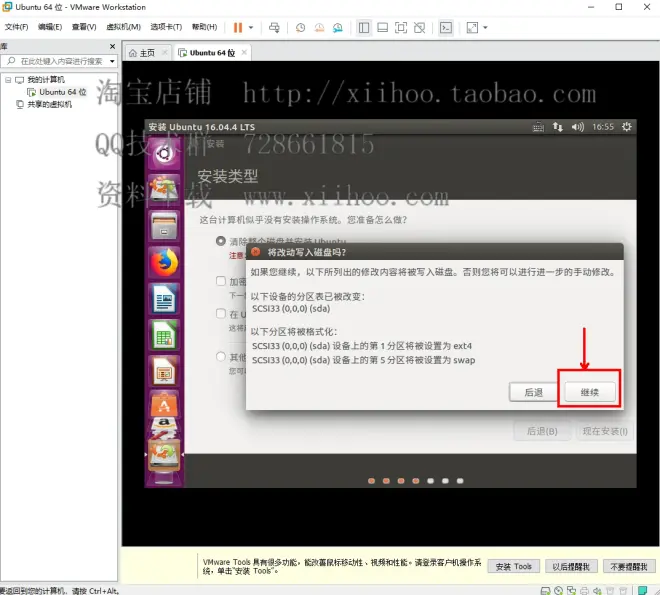The width and height of the screenshot is (660, 595).
Task: Click the 安装 Tools button
Action: (x=514, y=566)
